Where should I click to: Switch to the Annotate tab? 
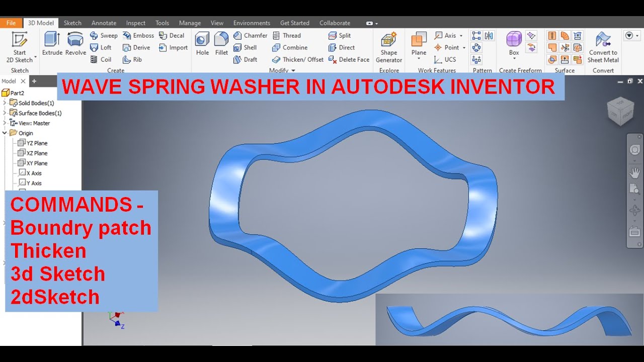104,23
